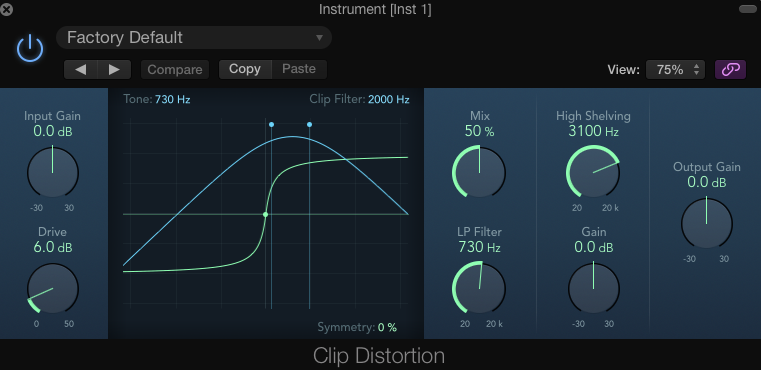
Task: Click the Clip Distortion plugin name label
Action: [x=379, y=356]
